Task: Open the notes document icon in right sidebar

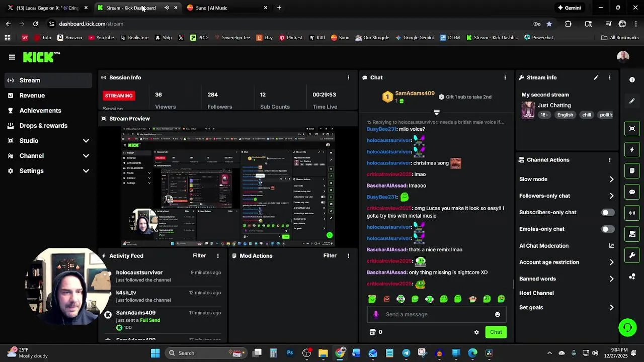Action: click(632, 171)
